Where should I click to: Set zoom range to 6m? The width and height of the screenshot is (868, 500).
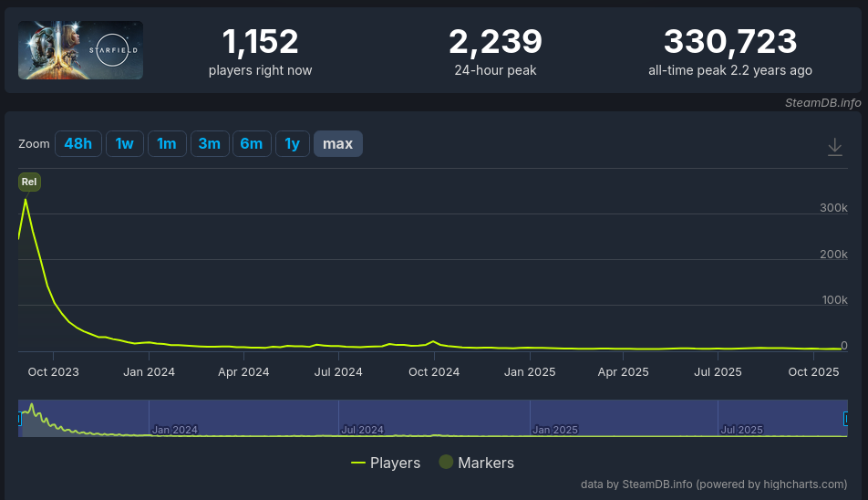point(252,144)
